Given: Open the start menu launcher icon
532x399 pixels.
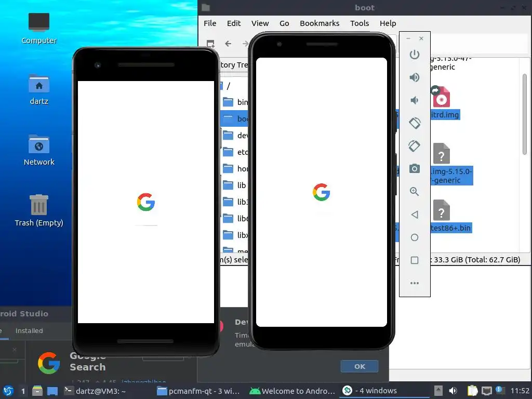Looking at the screenshot, I should pos(8,391).
